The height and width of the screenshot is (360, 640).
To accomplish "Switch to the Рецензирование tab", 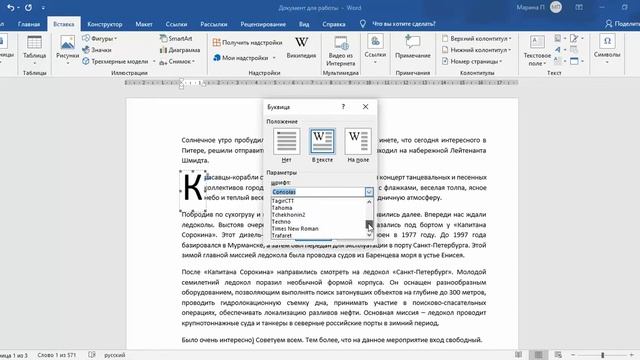I will 263,24.
